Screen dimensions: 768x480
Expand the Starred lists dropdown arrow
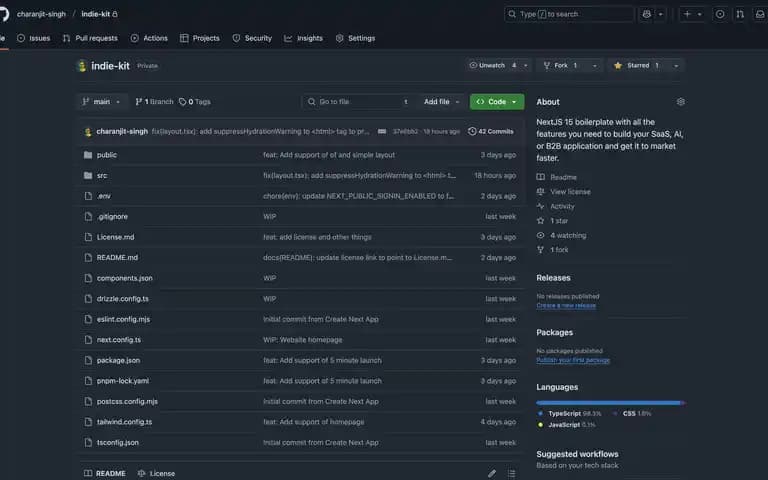676,65
